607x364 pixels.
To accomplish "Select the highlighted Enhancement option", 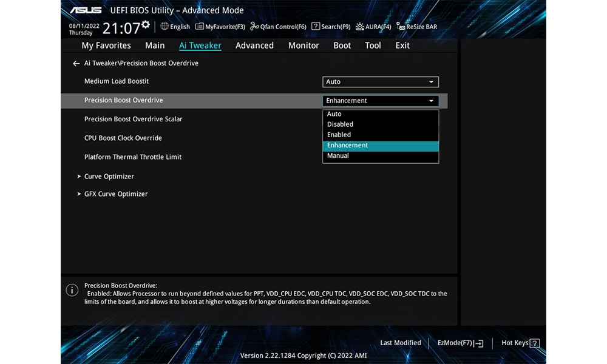I will (381, 146).
